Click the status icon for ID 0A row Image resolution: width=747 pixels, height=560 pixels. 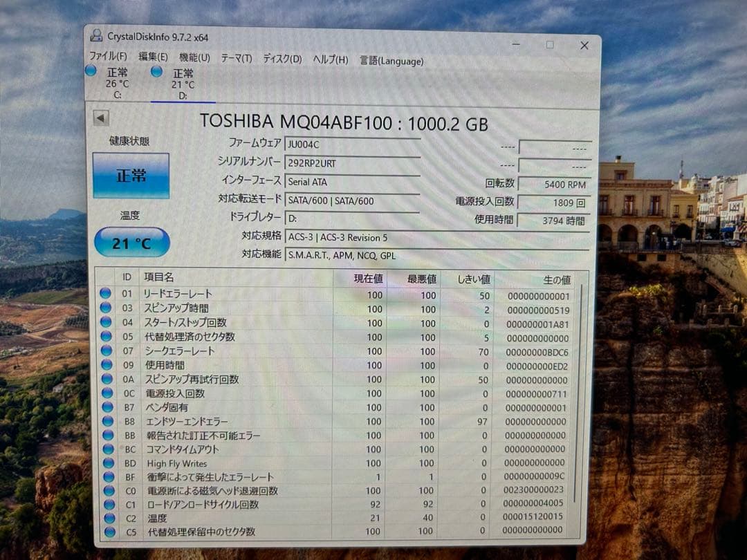click(x=107, y=379)
